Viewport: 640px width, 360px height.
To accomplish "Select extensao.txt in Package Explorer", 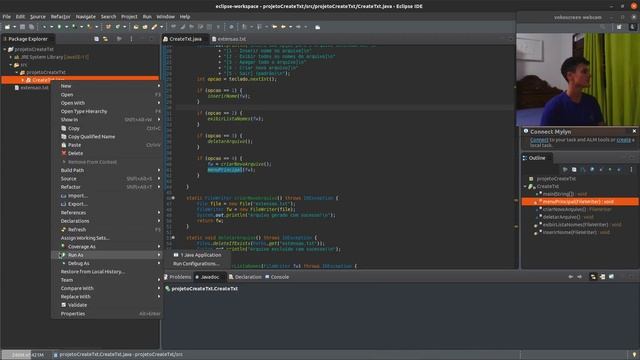I will [34, 88].
